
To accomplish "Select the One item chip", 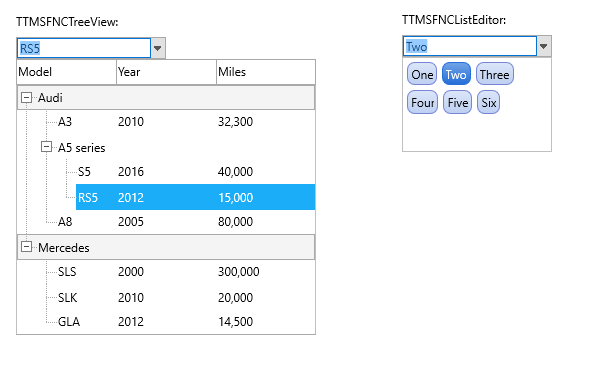I will tap(422, 74).
